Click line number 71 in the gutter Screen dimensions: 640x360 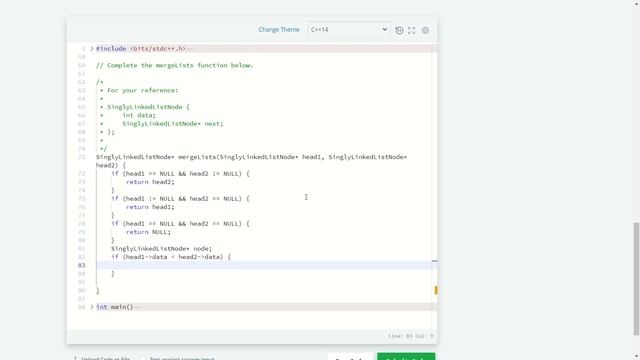point(81,157)
